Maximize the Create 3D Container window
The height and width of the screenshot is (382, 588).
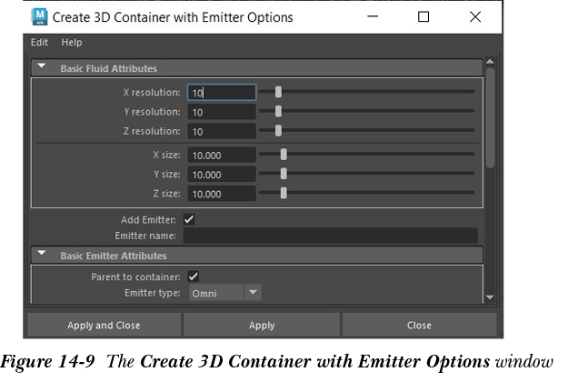tap(424, 16)
